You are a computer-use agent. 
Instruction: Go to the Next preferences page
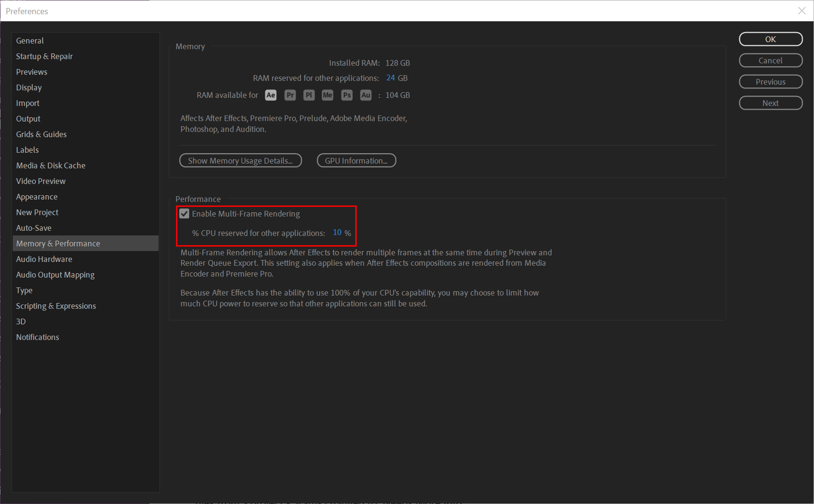point(770,103)
